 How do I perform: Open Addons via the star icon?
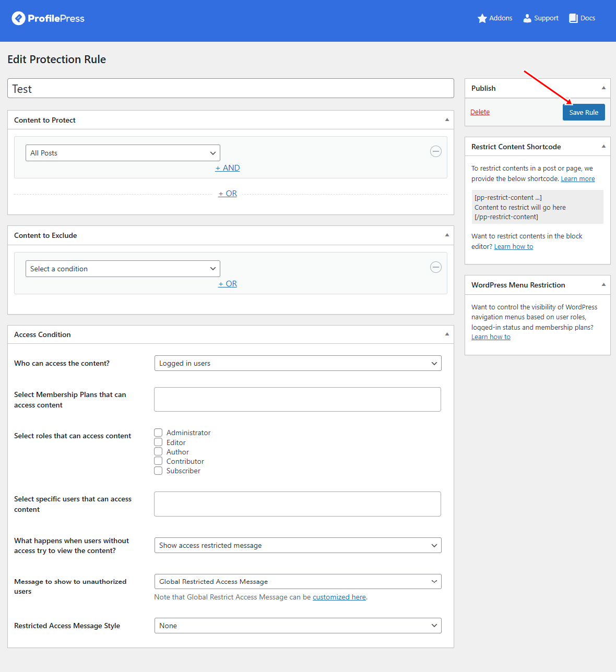(x=482, y=18)
